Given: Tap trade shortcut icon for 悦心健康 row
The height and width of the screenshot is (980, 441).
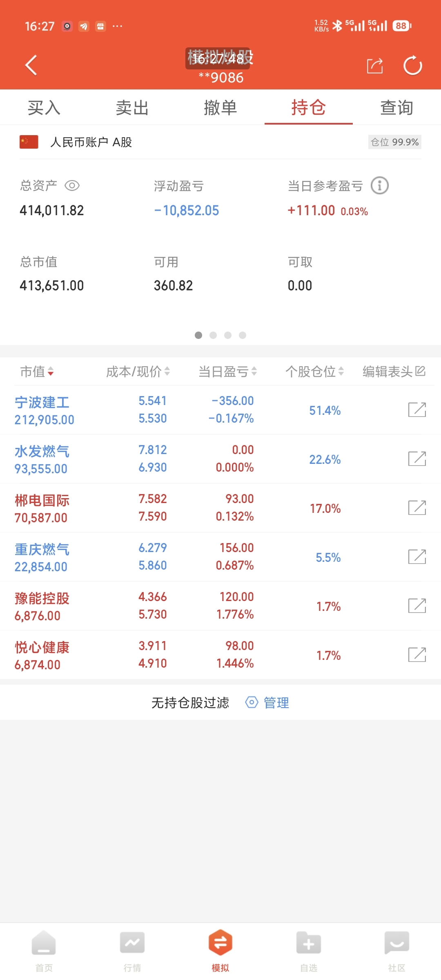Looking at the screenshot, I should [417, 655].
